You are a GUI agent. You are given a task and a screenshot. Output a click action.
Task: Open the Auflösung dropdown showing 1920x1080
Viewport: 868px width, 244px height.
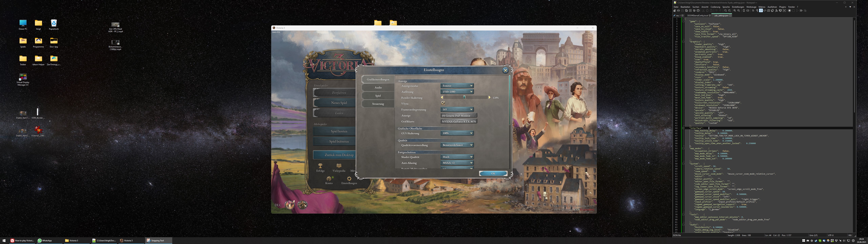[457, 92]
